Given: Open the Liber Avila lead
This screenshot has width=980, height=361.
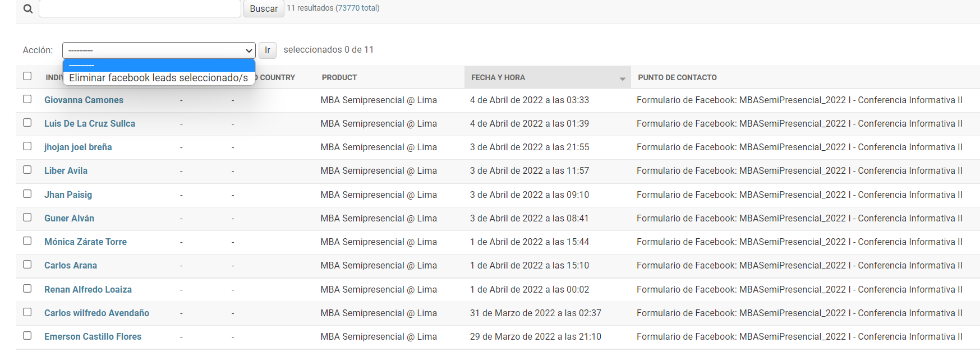Looking at the screenshot, I should click(66, 170).
